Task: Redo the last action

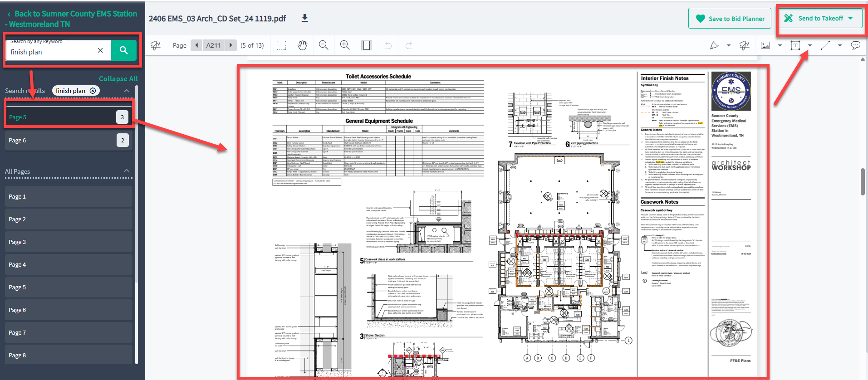Action: [409, 45]
